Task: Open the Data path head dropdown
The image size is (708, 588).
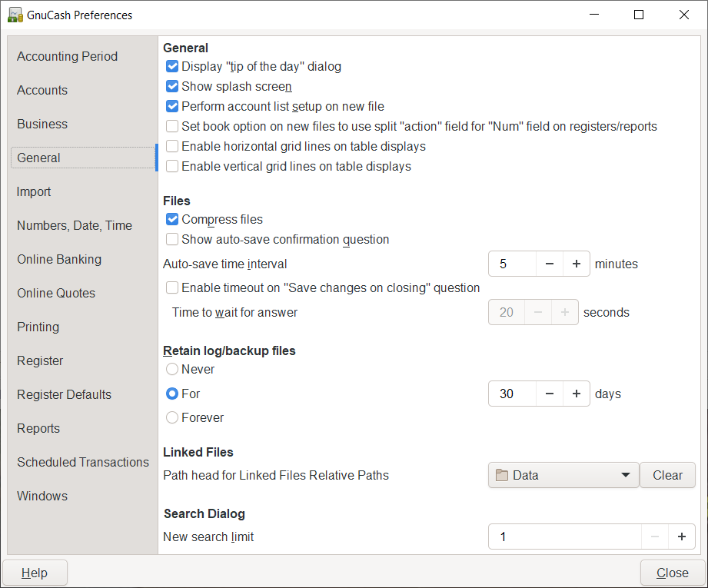Action: pyautogui.click(x=563, y=475)
